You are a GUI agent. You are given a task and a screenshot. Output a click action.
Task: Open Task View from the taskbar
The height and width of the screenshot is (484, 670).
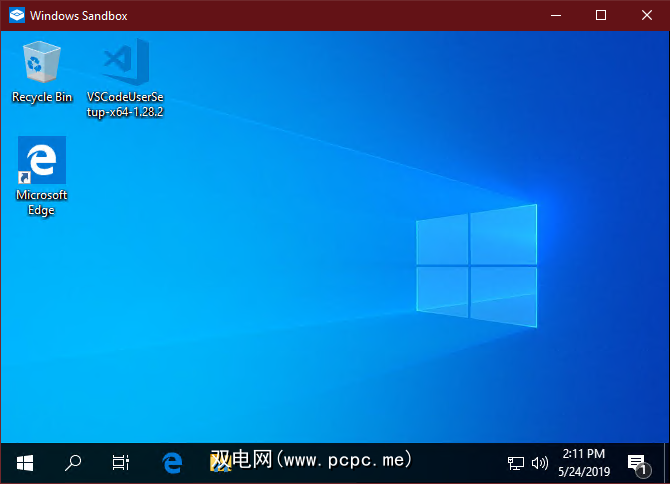[x=120, y=462]
